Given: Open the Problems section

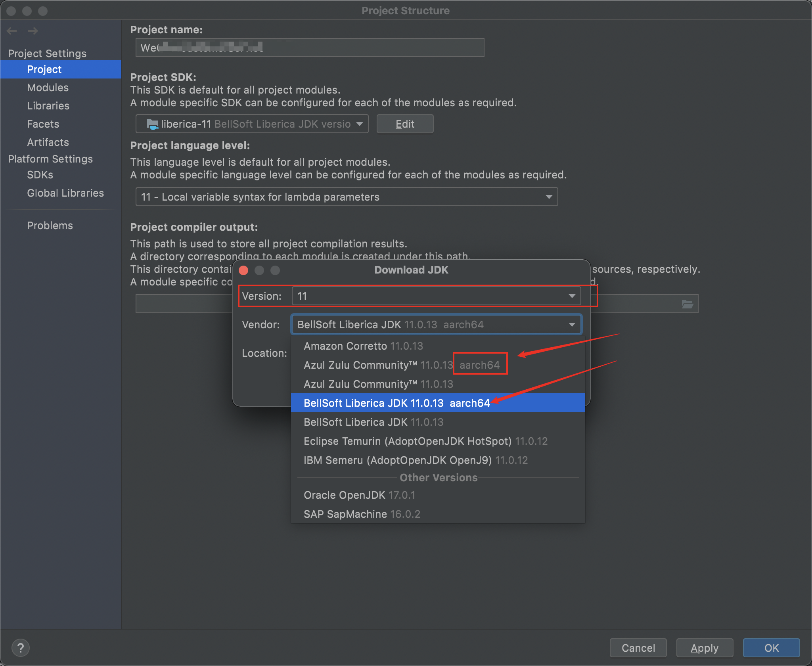Looking at the screenshot, I should pos(50,226).
